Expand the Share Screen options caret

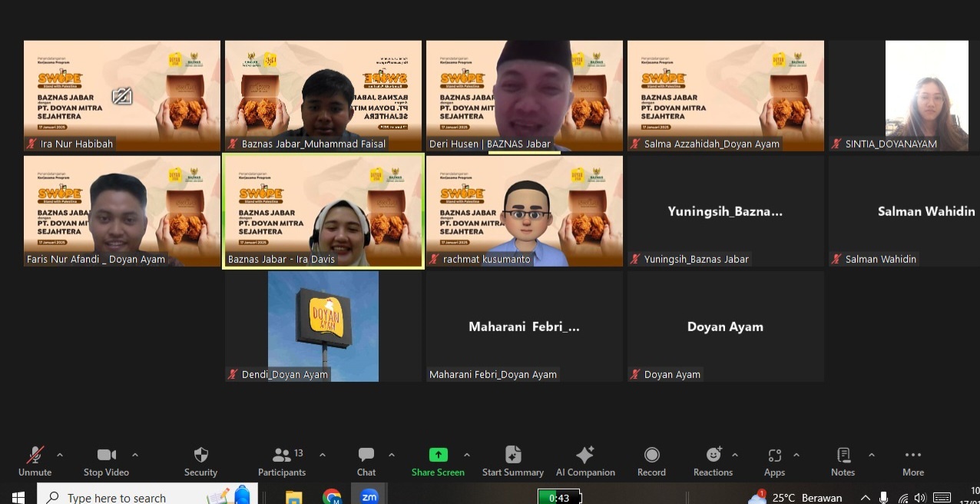[x=467, y=455]
